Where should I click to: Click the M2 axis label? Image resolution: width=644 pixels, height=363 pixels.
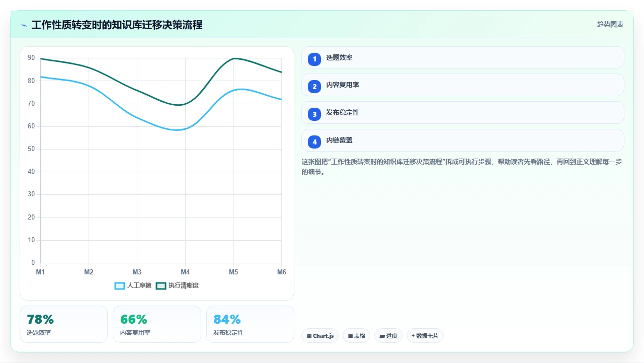89,272
